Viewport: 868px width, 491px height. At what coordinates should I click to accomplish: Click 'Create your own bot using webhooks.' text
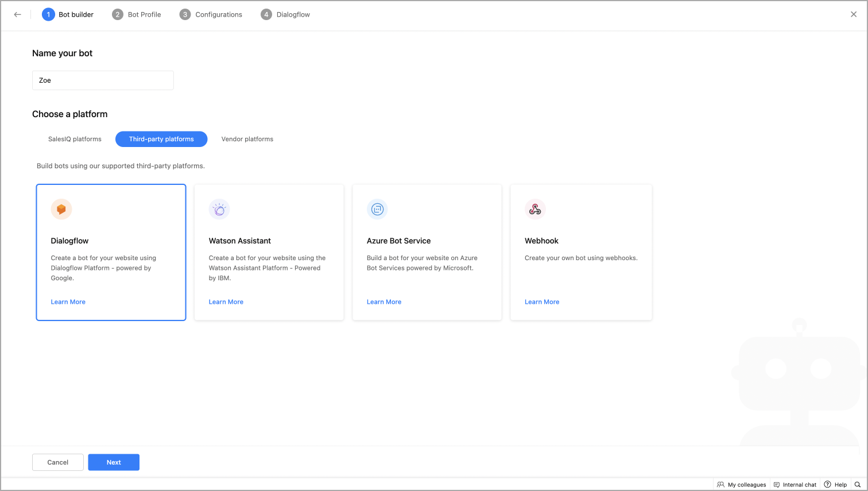(x=581, y=258)
